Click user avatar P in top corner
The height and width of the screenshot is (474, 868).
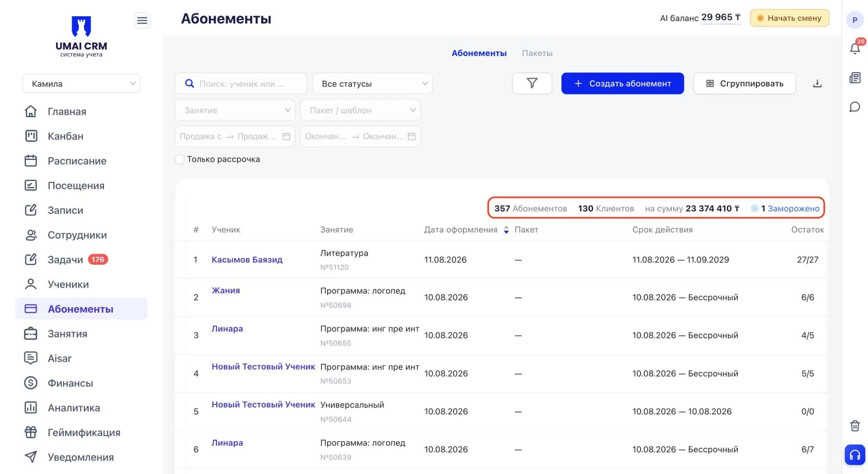[855, 20]
